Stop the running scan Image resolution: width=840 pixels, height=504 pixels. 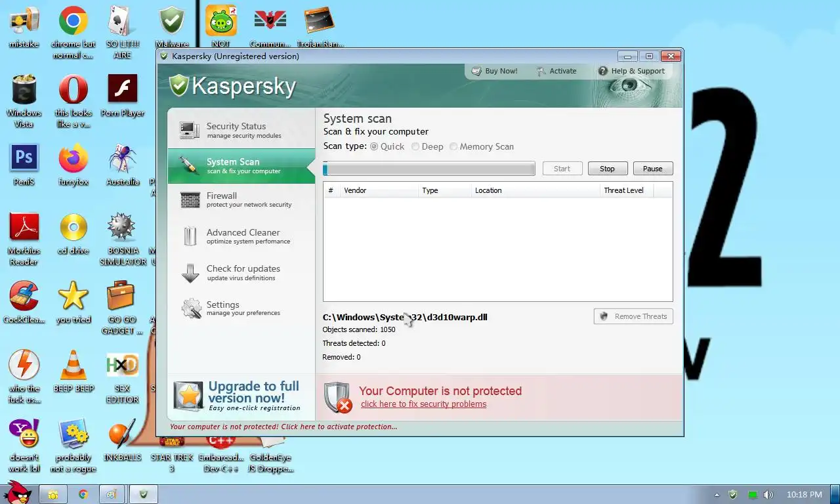pyautogui.click(x=608, y=169)
